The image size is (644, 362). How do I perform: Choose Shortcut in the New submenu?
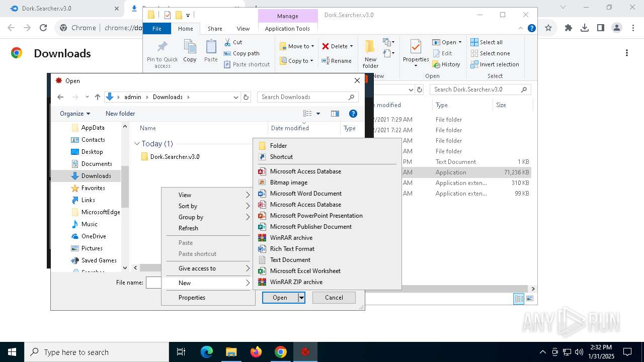(x=281, y=157)
